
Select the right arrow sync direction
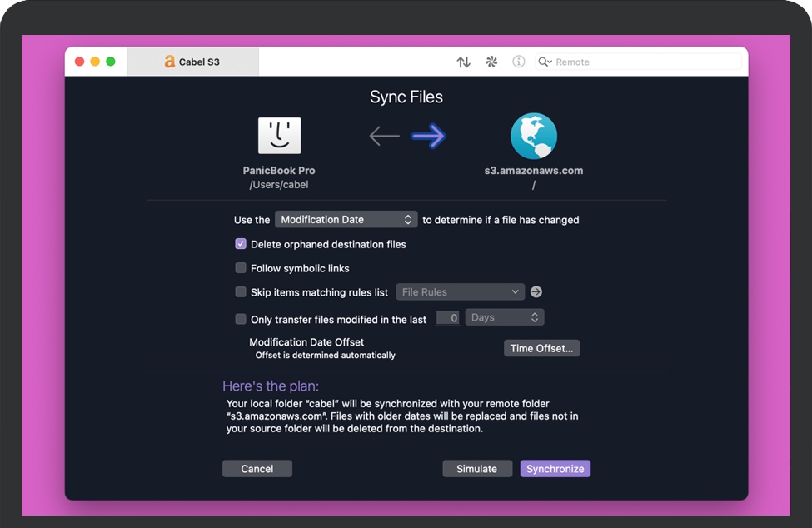[429, 137]
